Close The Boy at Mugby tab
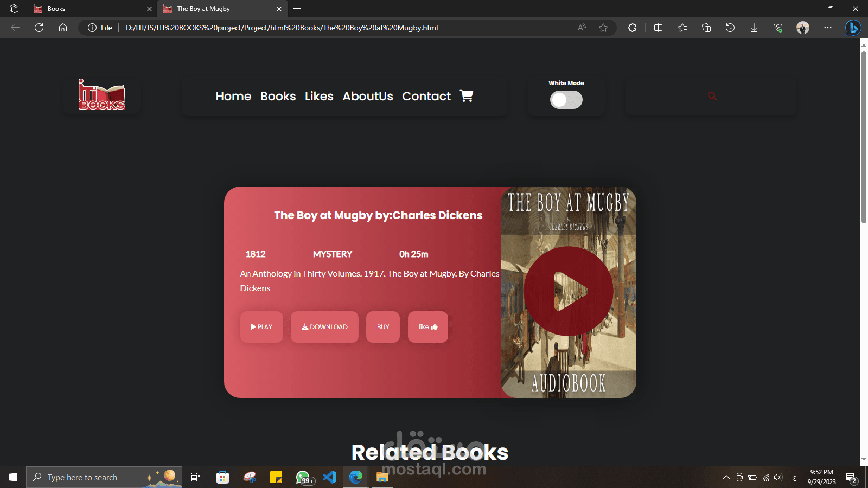Viewport: 868px width, 488px height. tap(279, 9)
